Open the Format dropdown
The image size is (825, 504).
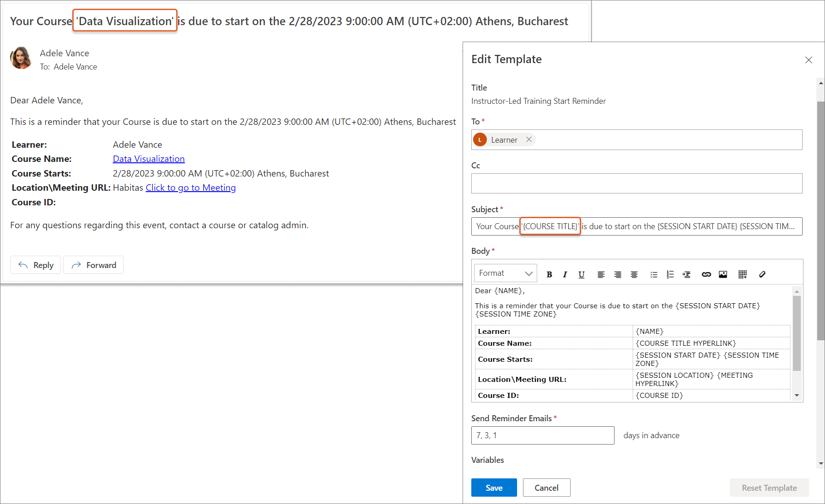(x=505, y=273)
